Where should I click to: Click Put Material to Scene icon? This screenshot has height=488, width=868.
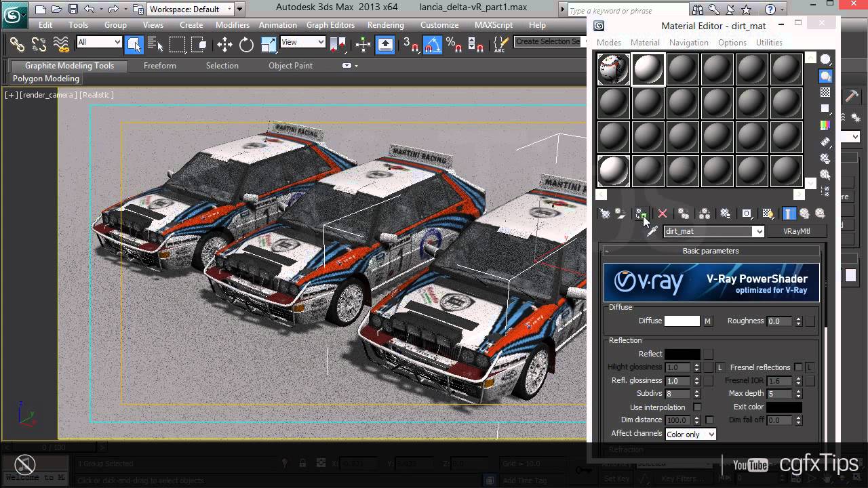point(620,213)
